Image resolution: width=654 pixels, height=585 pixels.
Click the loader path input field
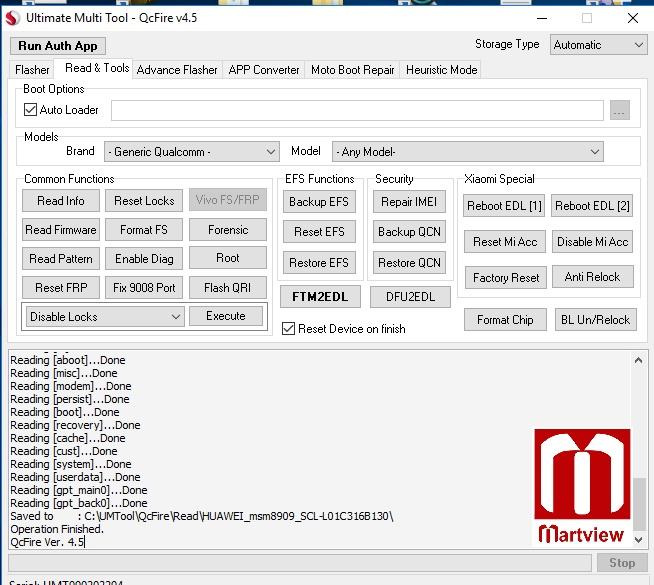pyautogui.click(x=357, y=110)
